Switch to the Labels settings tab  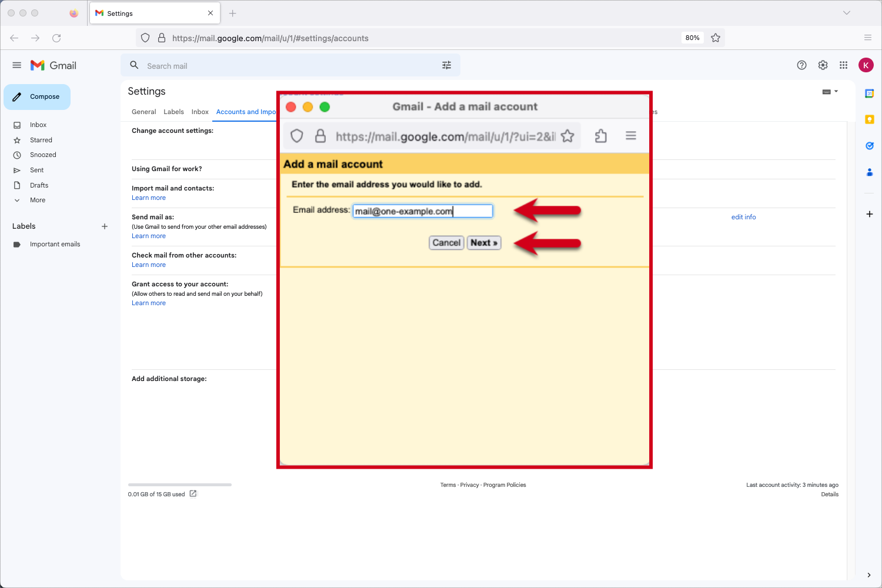pyautogui.click(x=173, y=112)
